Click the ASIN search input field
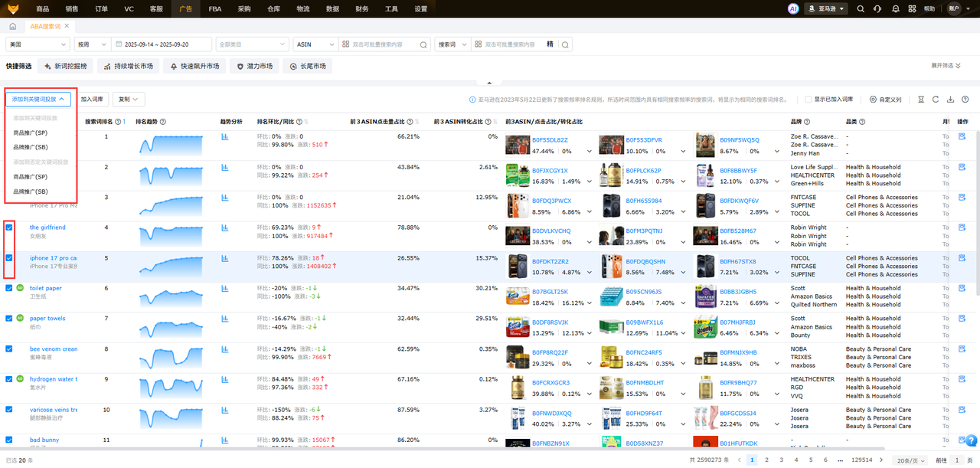This screenshot has width=980, height=468. point(387,44)
